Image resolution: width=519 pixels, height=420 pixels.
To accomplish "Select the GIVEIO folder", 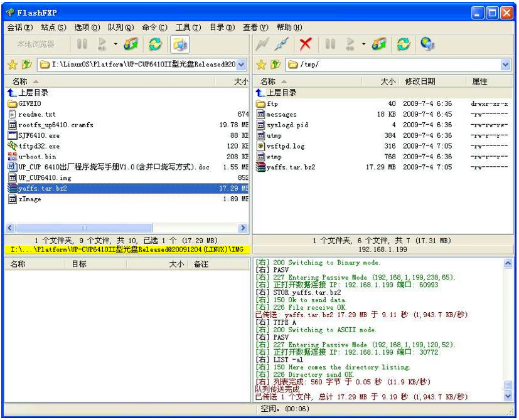I will coord(127,103).
